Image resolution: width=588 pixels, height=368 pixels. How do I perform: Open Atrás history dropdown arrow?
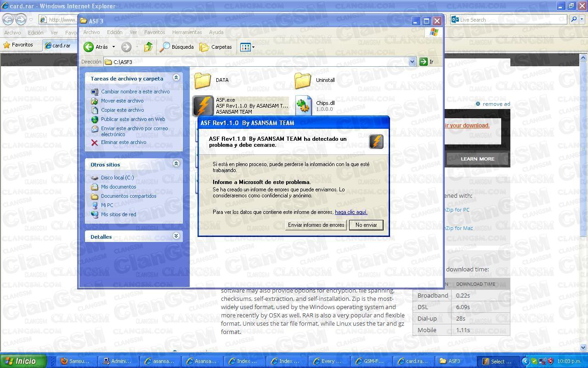click(x=113, y=47)
